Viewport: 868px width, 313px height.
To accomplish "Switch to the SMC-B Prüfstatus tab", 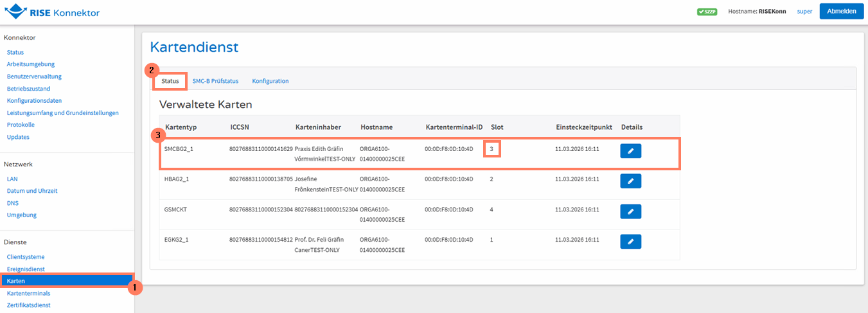I will tap(215, 81).
